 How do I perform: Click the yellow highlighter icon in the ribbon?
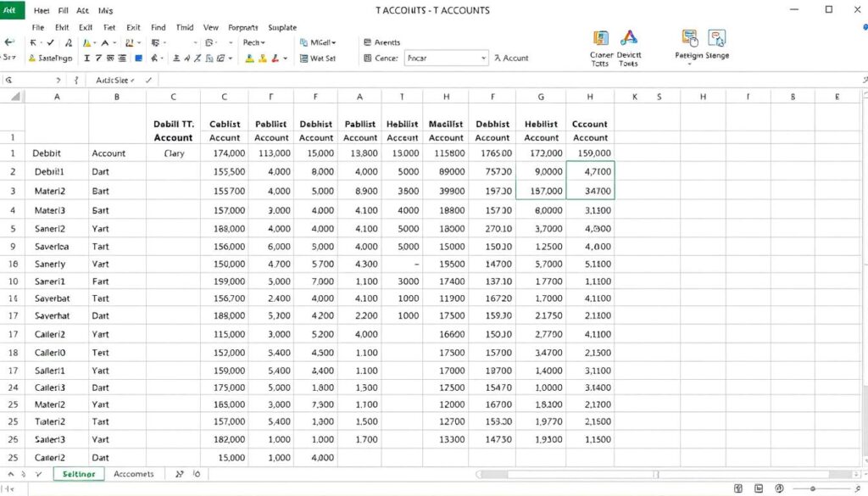point(87,42)
